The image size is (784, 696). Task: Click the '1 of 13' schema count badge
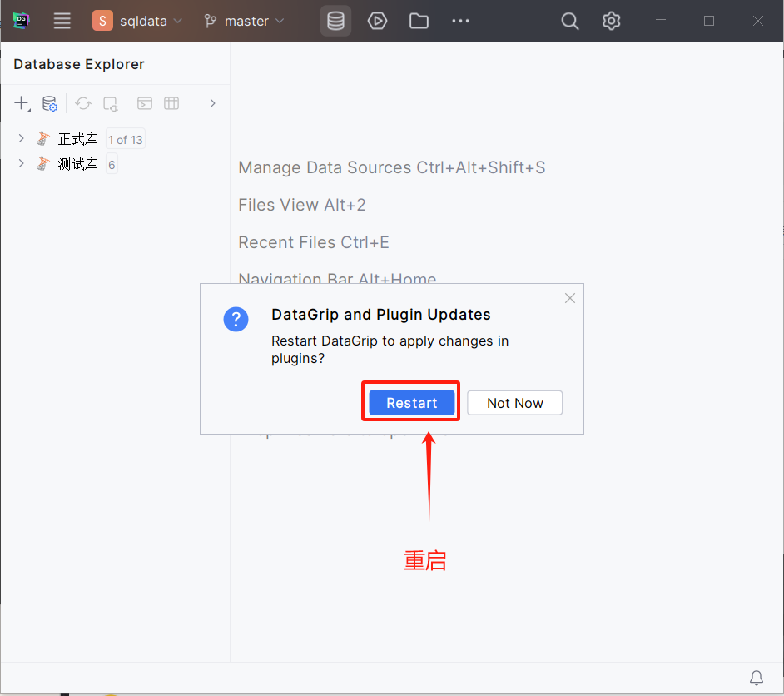(x=126, y=140)
